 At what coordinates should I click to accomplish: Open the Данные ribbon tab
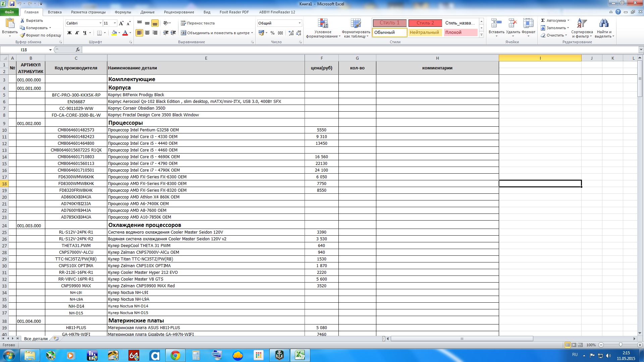click(x=148, y=12)
